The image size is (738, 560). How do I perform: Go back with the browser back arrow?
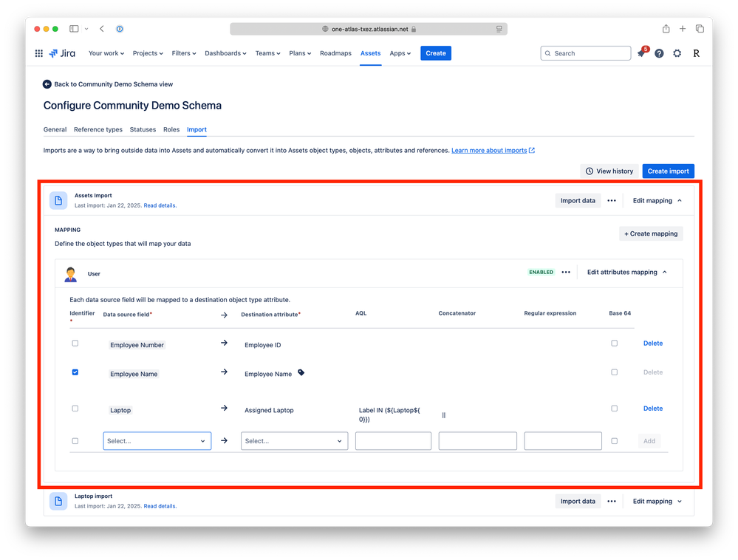coord(102,29)
